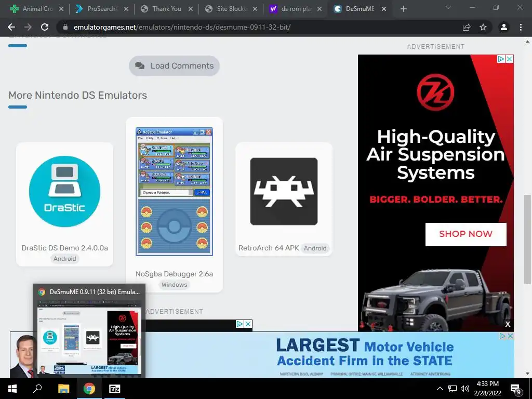532x399 pixels.
Task: Open the No$gba Debugger 2.6a link
Action: 174,274
